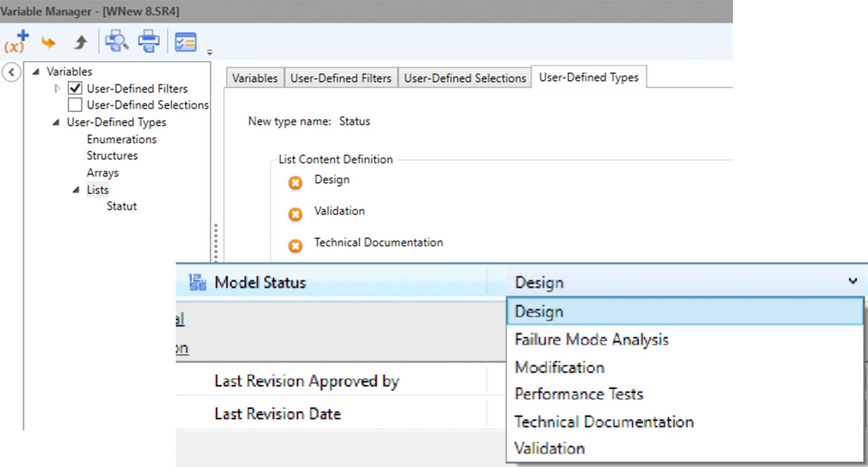
Task: Choose Technical Documentation in dropdown list
Action: tap(685, 421)
